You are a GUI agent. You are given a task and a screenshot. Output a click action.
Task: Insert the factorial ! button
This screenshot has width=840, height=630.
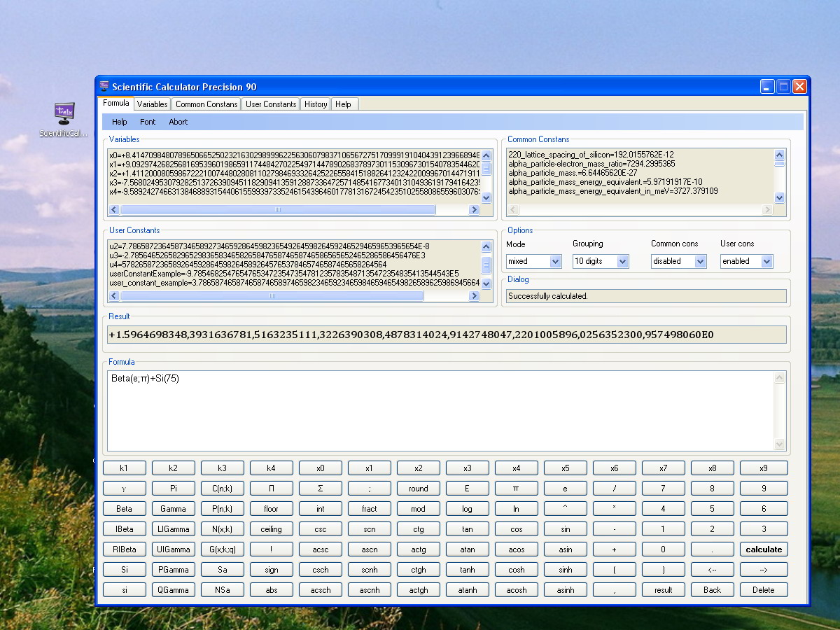tap(272, 549)
